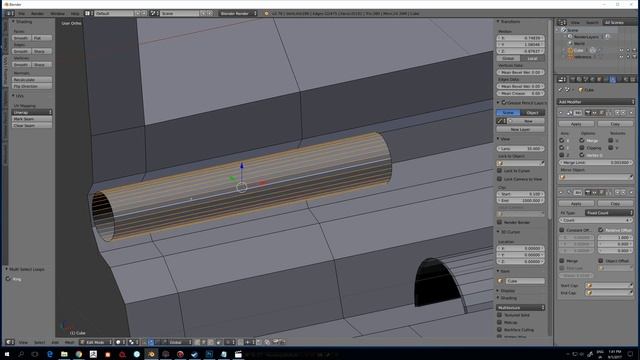Open the Fixed Count fit type dropdown

[609, 213]
